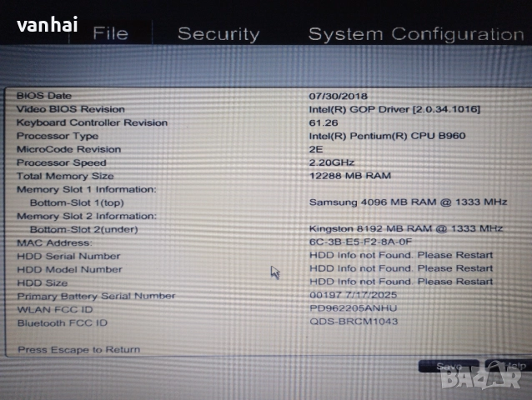Select the MAC Address row label
Image resolution: width=532 pixels, height=400 pixels.
pyautogui.click(x=52, y=242)
